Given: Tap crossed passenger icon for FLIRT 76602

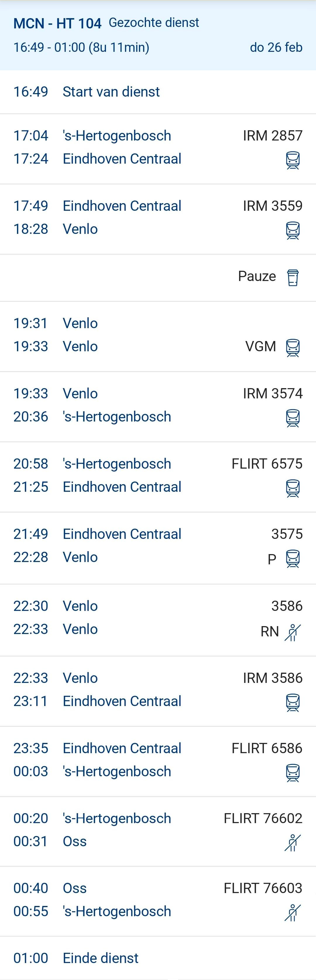Looking at the screenshot, I should coord(292,843).
